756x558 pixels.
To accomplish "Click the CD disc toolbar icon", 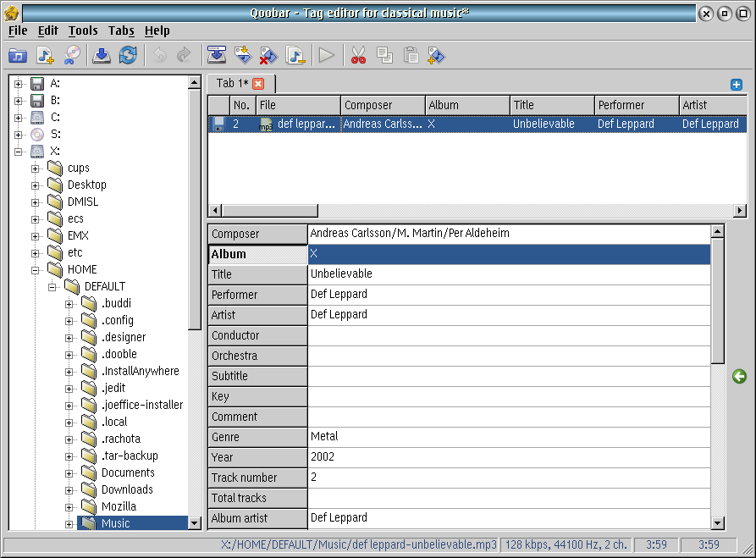I will (72, 56).
